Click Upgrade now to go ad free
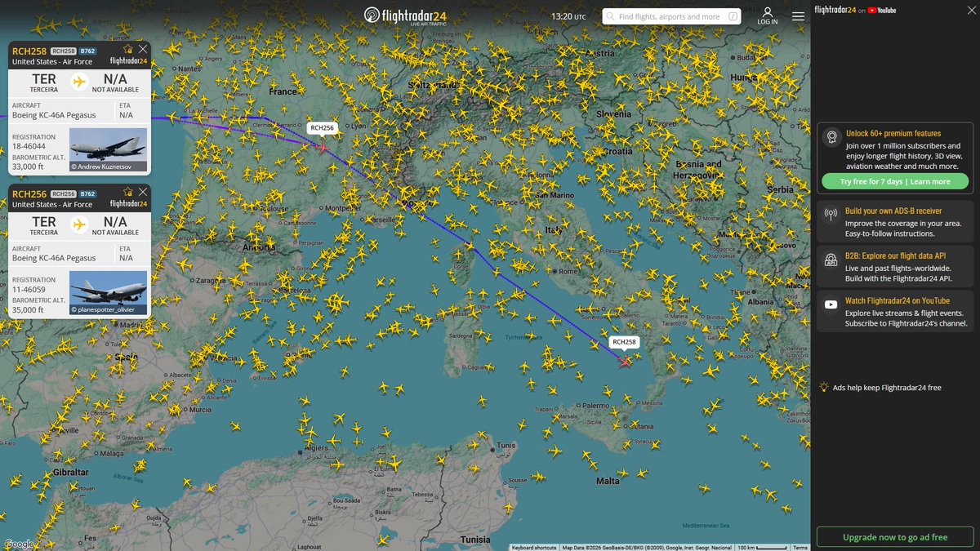980x551 pixels. coord(895,537)
